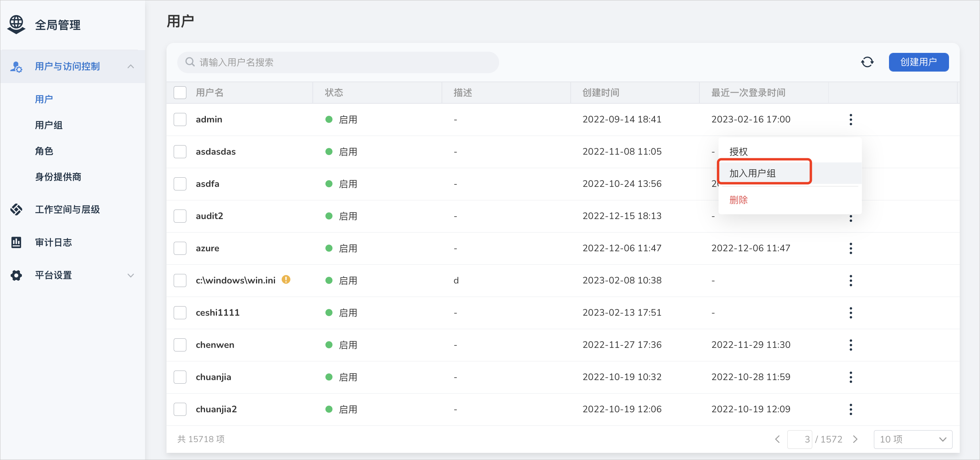Check the asdfa user checkbox
Viewport: 980px width, 460px height.
[180, 184]
